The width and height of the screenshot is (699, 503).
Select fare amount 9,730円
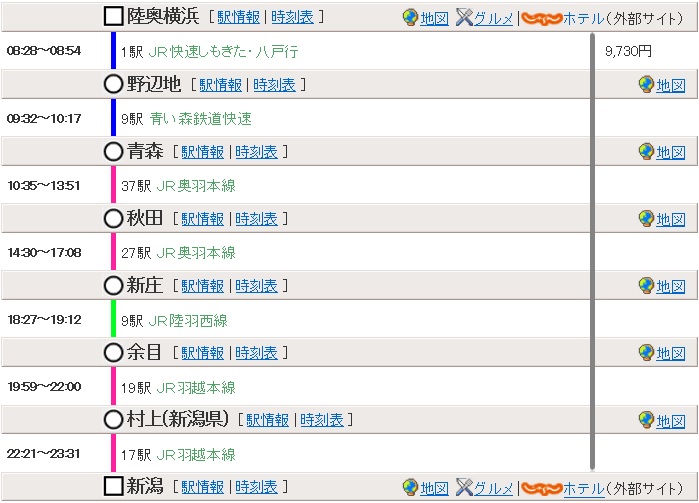pos(628,51)
